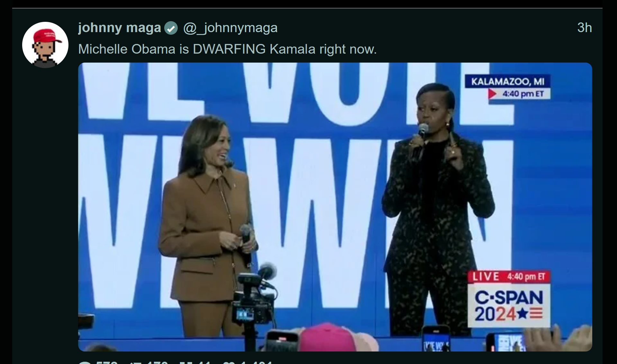
Task: Open the post via the 3h timestamp
Action: (585, 28)
